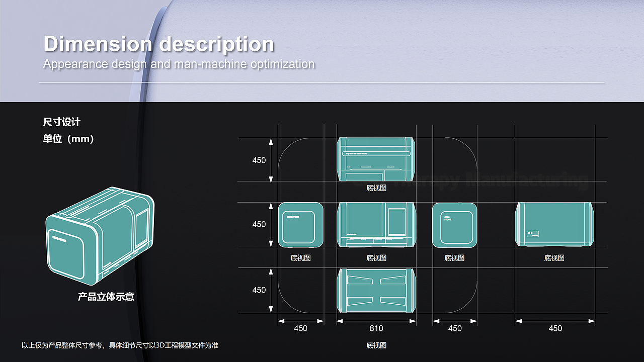This screenshot has width=644, height=362.
Task: Select the "底视图" label below the "810" dimension
Action: click(x=376, y=345)
